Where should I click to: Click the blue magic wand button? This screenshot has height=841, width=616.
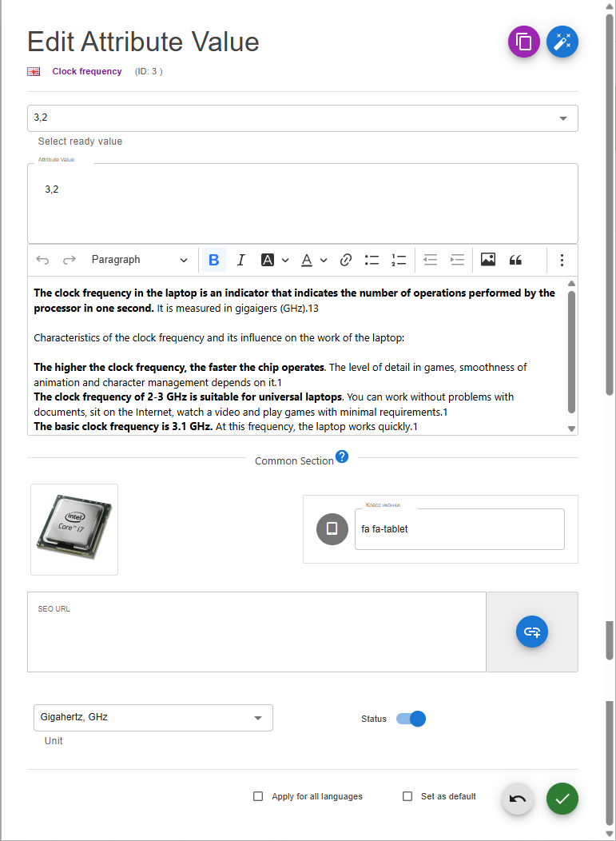click(562, 42)
